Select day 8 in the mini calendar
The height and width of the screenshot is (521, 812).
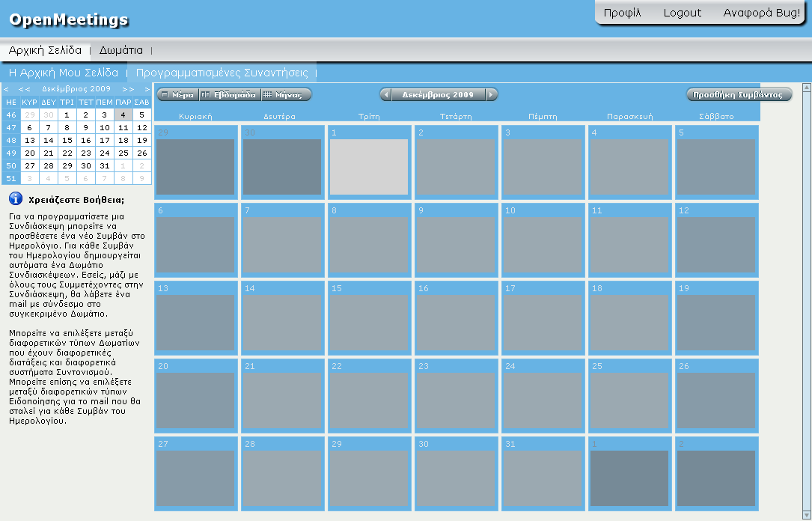[x=67, y=128]
